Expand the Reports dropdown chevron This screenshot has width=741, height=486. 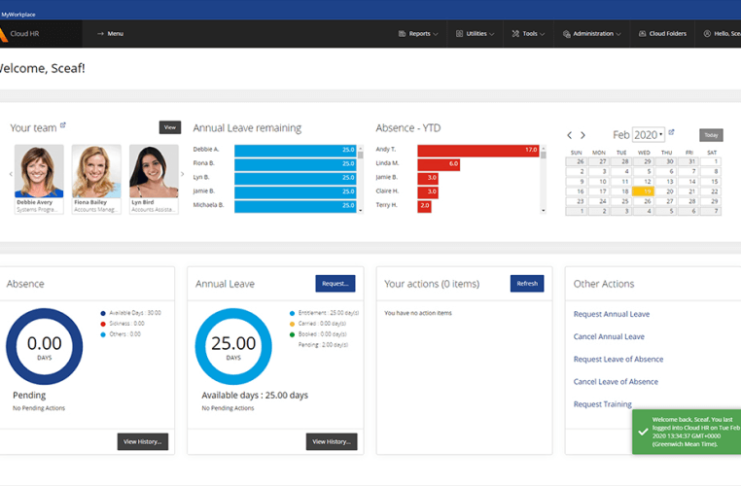point(436,34)
